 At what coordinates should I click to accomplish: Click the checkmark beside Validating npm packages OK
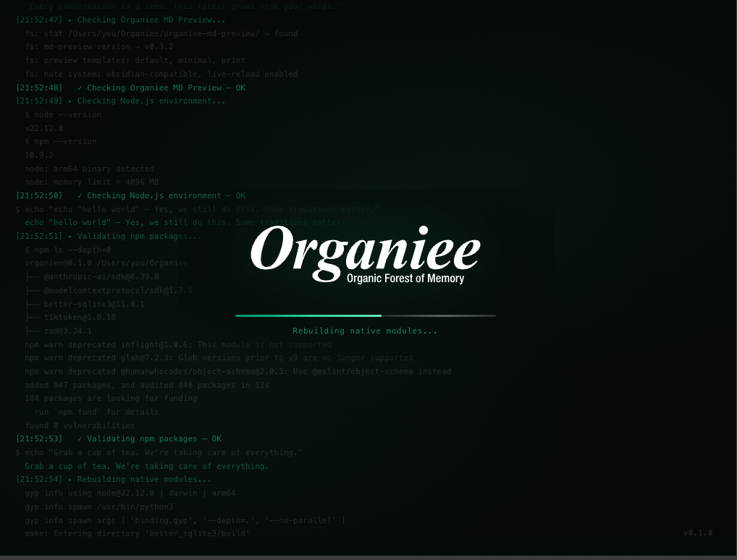click(x=79, y=438)
